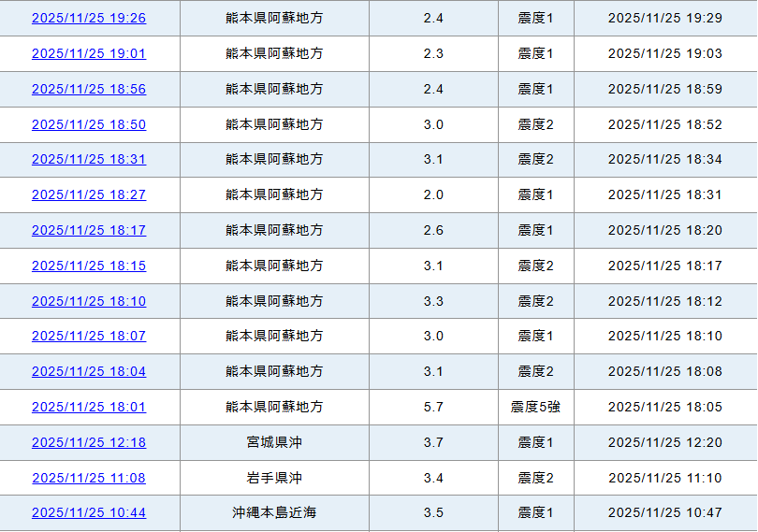The image size is (758, 532).
Task: Select announcement time 2025/11/25 11:10
Action: [665, 478]
